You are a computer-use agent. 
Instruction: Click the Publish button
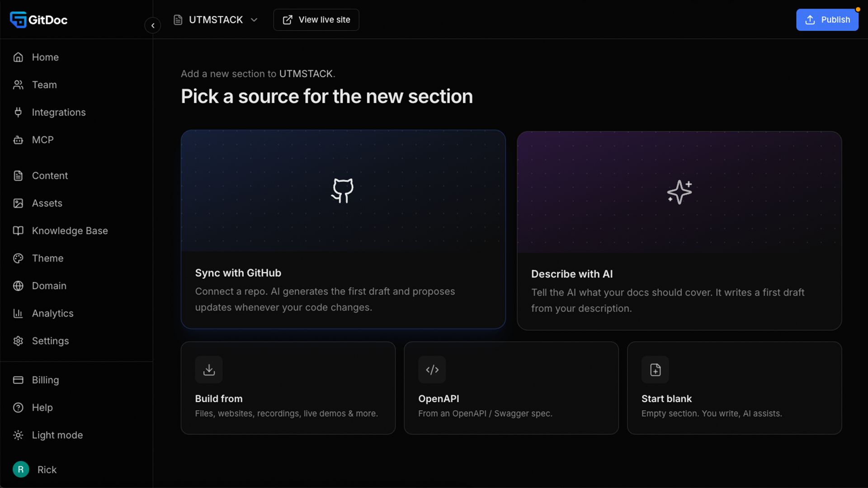827,20
